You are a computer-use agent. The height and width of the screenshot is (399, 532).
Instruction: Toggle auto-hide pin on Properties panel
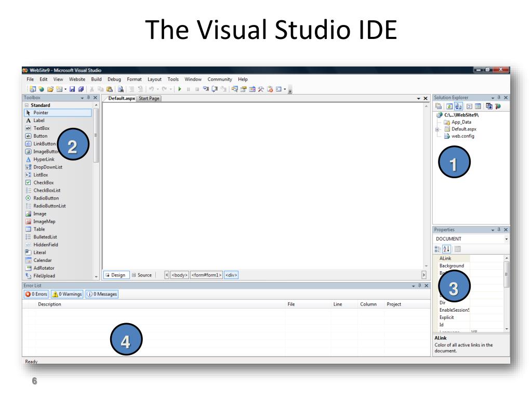(x=499, y=230)
